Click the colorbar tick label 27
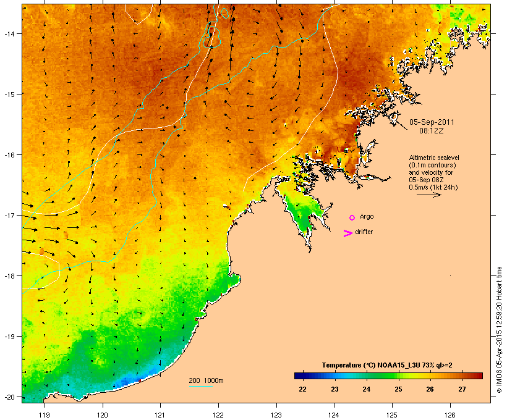Viewport: 507px width, 420px height. tap(462, 389)
